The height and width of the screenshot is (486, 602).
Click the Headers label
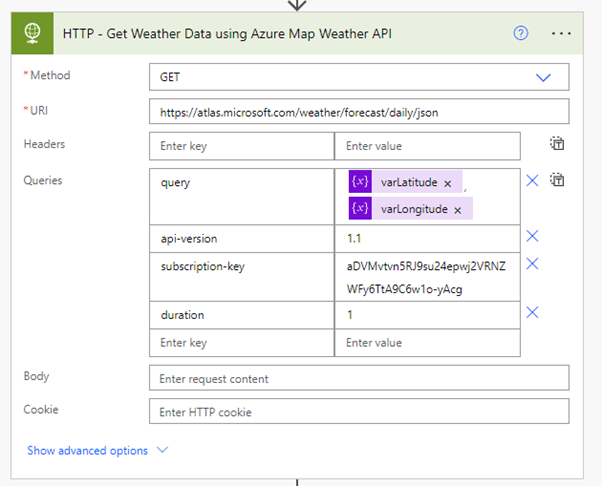pyautogui.click(x=44, y=144)
